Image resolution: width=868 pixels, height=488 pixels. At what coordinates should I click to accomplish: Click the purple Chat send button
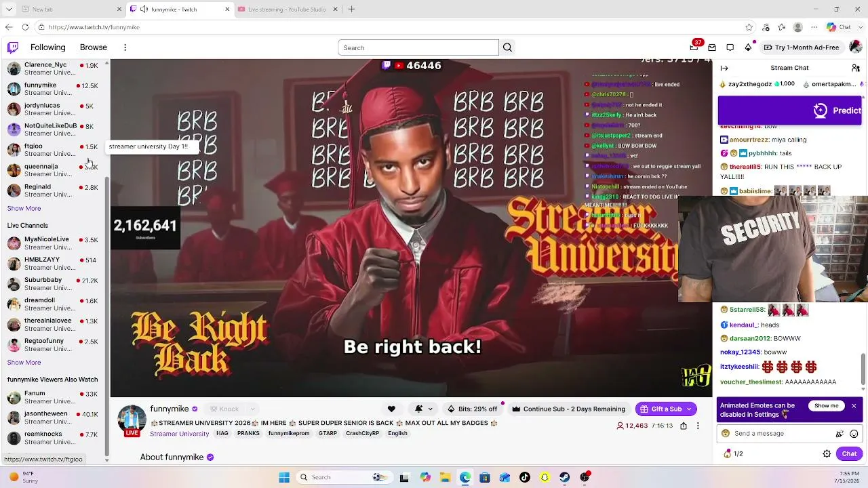[x=850, y=453]
